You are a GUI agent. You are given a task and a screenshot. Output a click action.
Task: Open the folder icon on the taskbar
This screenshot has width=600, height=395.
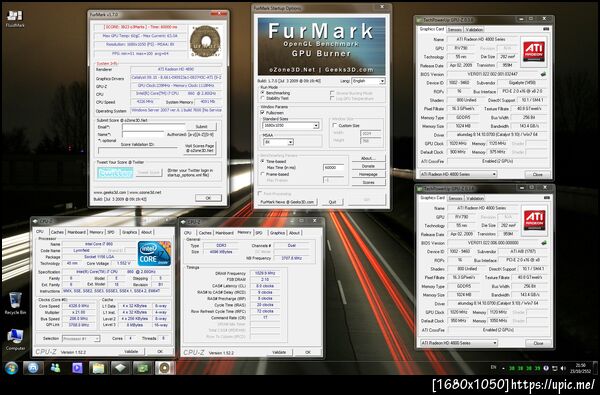click(99, 368)
